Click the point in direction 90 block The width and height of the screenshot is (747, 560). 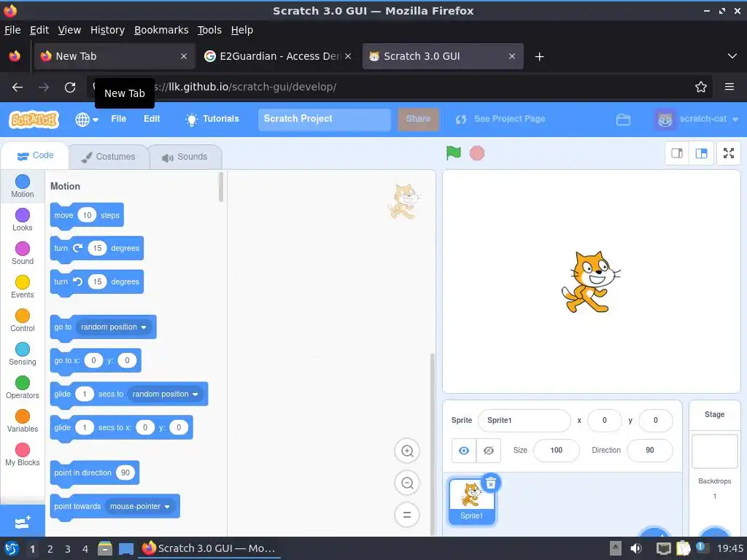[94, 473]
